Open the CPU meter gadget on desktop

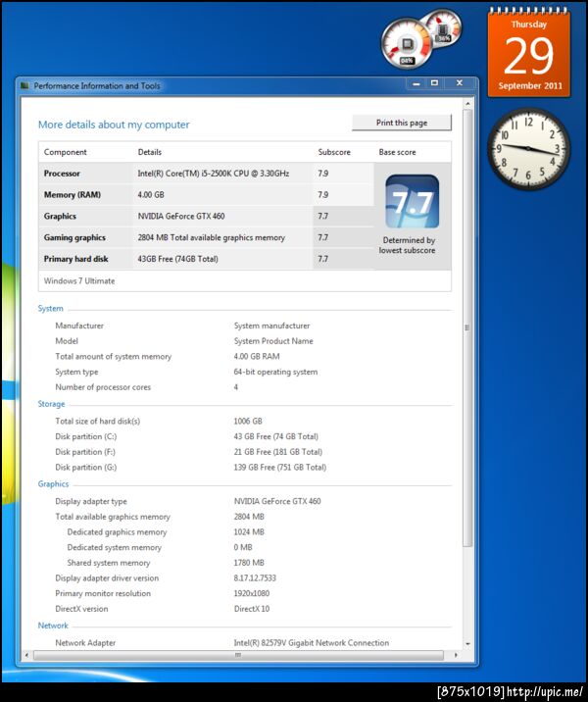[407, 44]
